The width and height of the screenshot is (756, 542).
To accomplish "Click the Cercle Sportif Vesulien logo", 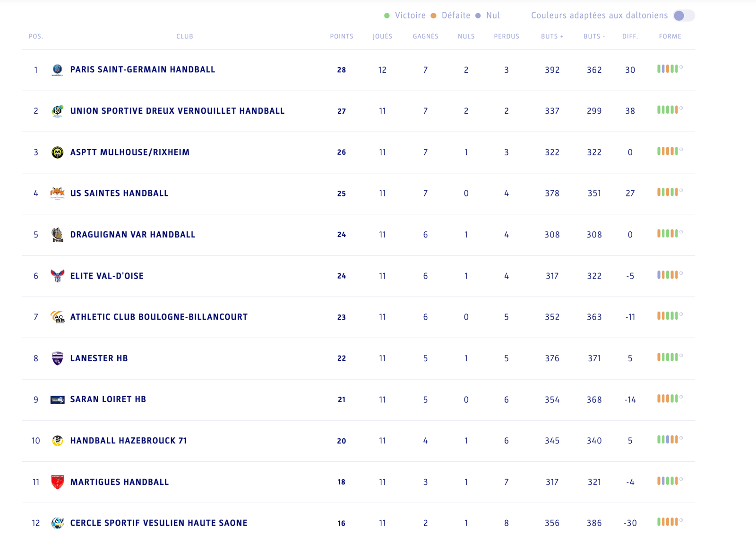I will pyautogui.click(x=57, y=523).
